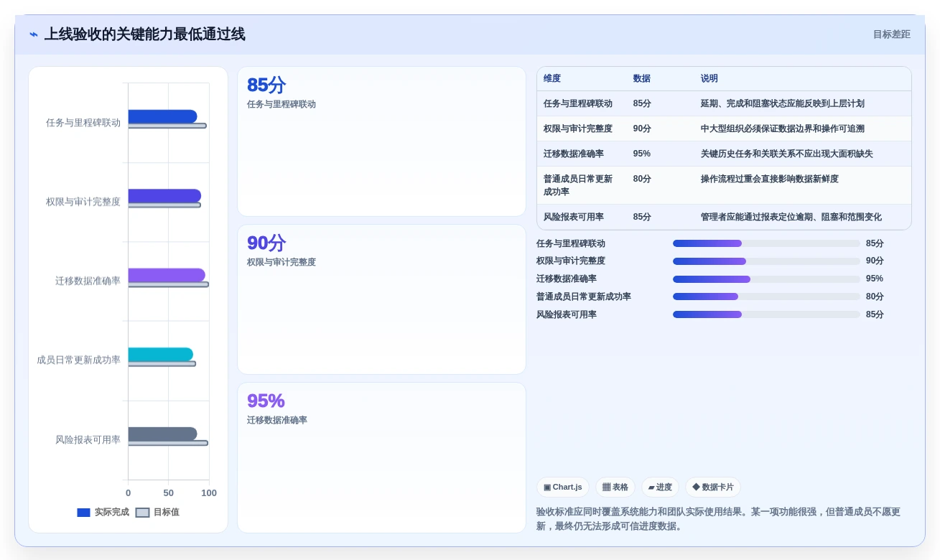The height and width of the screenshot is (560, 940).
Task: Click the lightning icon beside the title
Action: pyautogui.click(x=34, y=34)
